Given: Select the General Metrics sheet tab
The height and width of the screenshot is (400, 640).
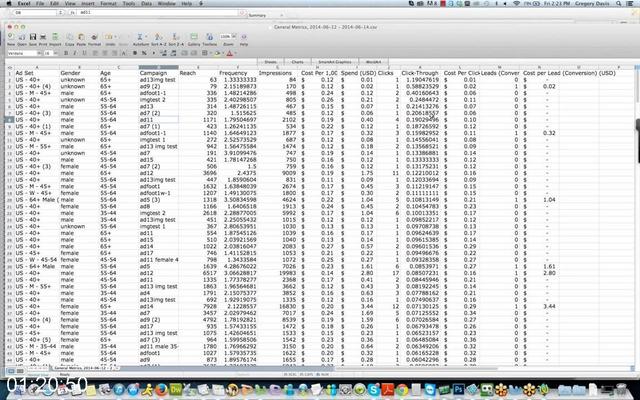Looking at the screenshot, I should point(84,368).
